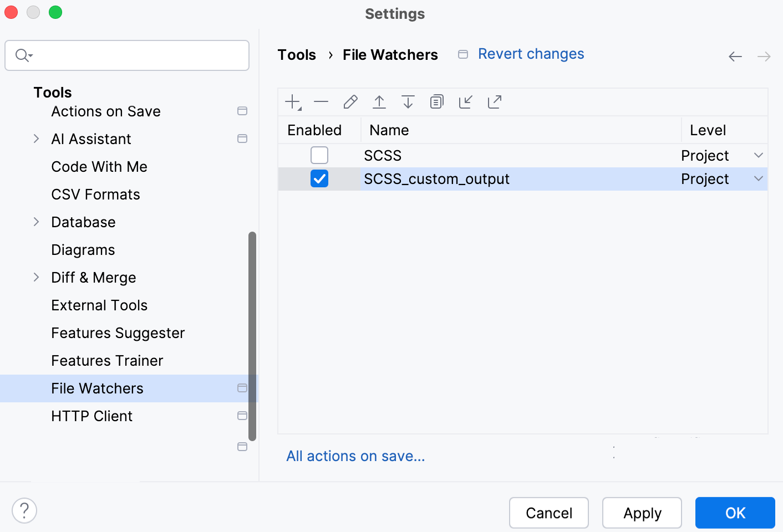Open the Tools breadcrumb

[x=297, y=54]
